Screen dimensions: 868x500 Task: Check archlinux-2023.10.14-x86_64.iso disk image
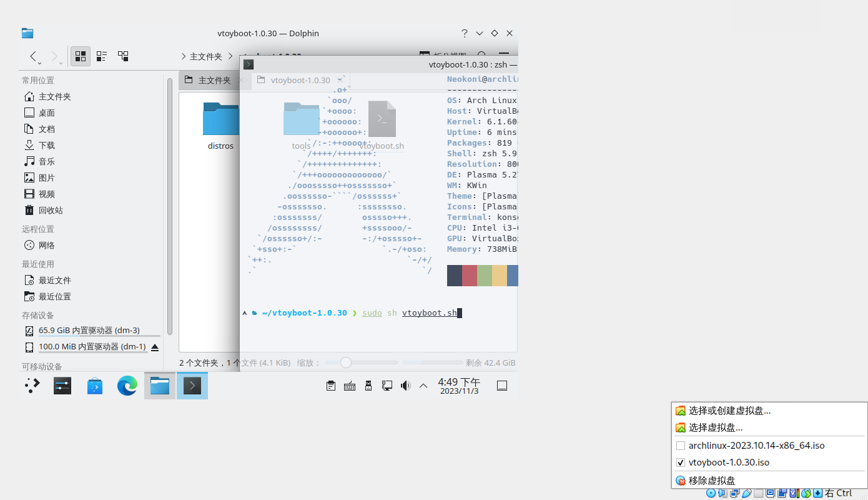[769, 446]
